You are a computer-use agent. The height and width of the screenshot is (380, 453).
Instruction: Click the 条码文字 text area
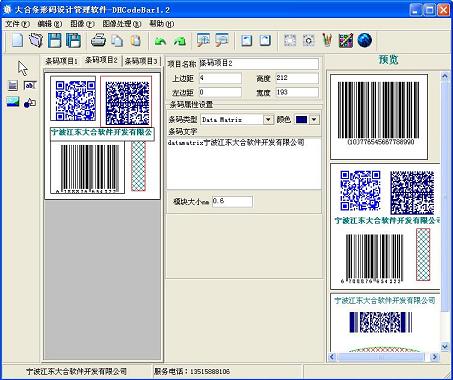244,164
